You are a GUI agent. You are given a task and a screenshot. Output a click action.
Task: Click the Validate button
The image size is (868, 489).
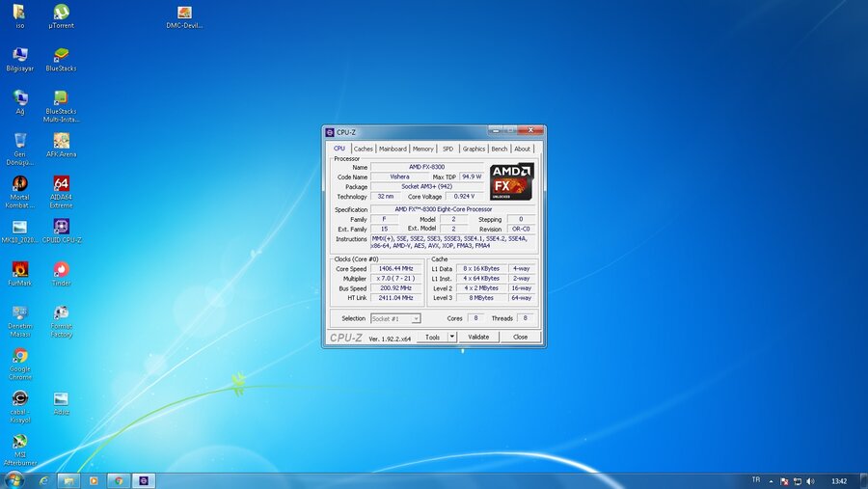tap(478, 337)
